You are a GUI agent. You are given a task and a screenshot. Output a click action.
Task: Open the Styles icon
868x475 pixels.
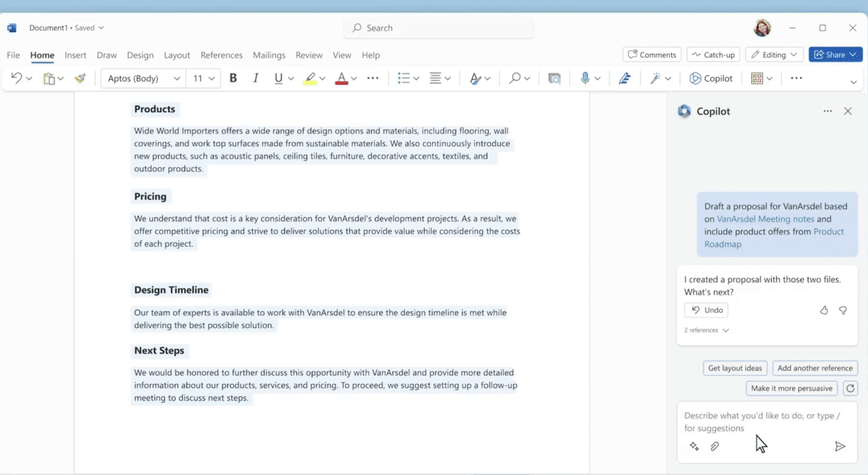tap(475, 78)
